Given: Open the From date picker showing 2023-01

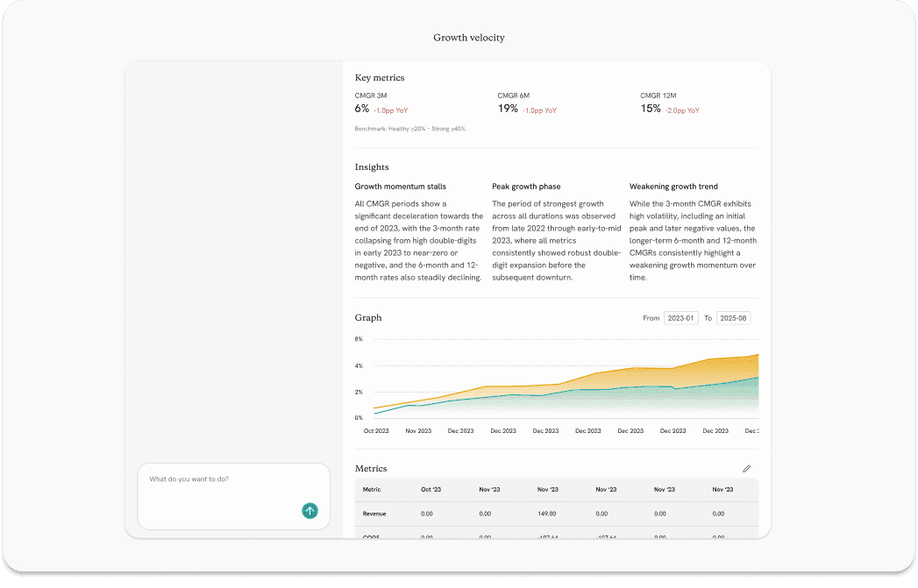Looking at the screenshot, I should pos(680,317).
